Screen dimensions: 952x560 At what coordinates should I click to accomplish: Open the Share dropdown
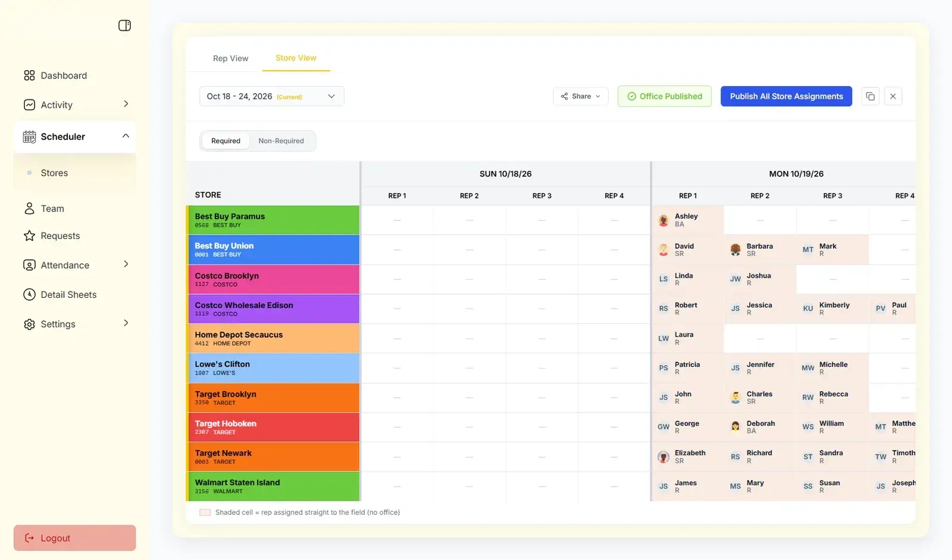click(581, 96)
